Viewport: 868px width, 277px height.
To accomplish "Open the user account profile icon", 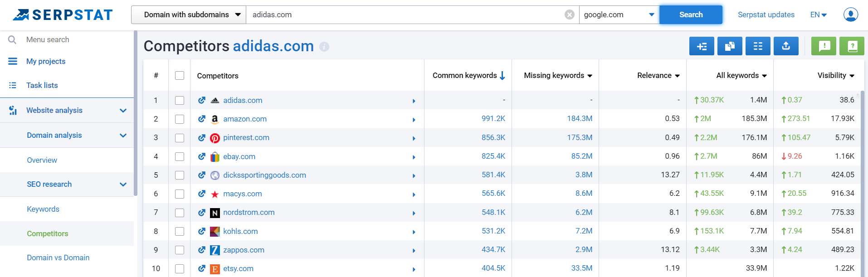I will pyautogui.click(x=851, y=15).
